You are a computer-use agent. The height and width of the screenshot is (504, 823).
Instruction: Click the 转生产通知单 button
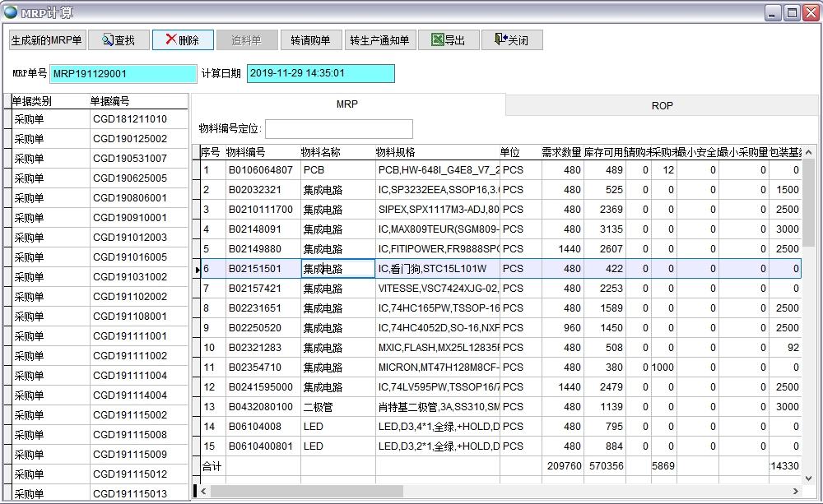(x=381, y=39)
